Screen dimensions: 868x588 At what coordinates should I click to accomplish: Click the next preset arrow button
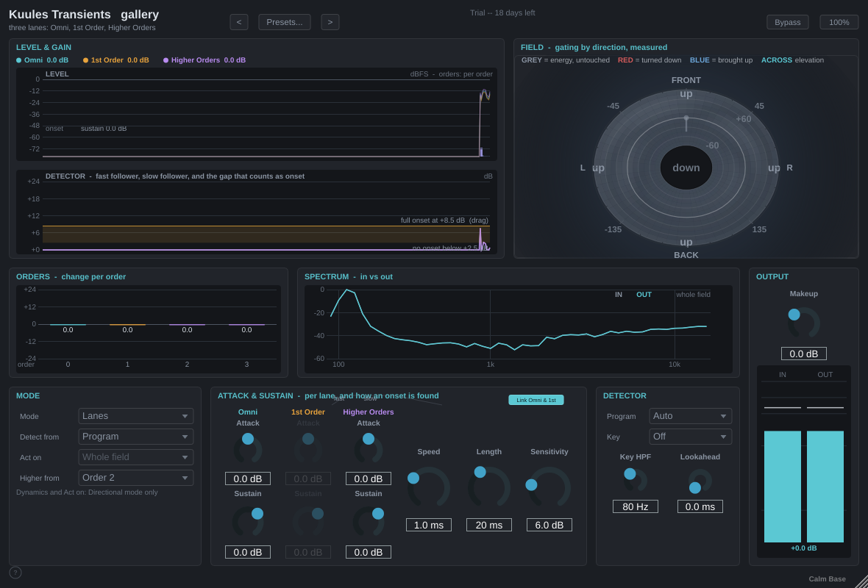pyautogui.click(x=330, y=22)
